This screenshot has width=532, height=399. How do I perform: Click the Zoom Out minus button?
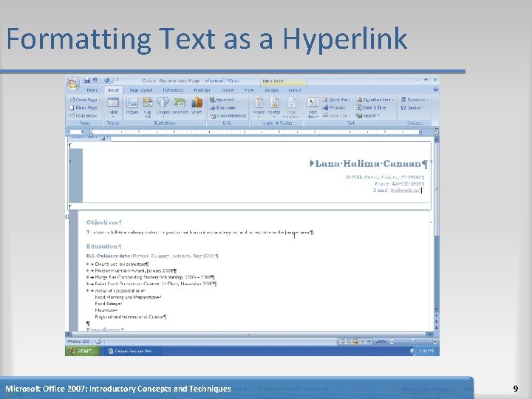click(392, 341)
